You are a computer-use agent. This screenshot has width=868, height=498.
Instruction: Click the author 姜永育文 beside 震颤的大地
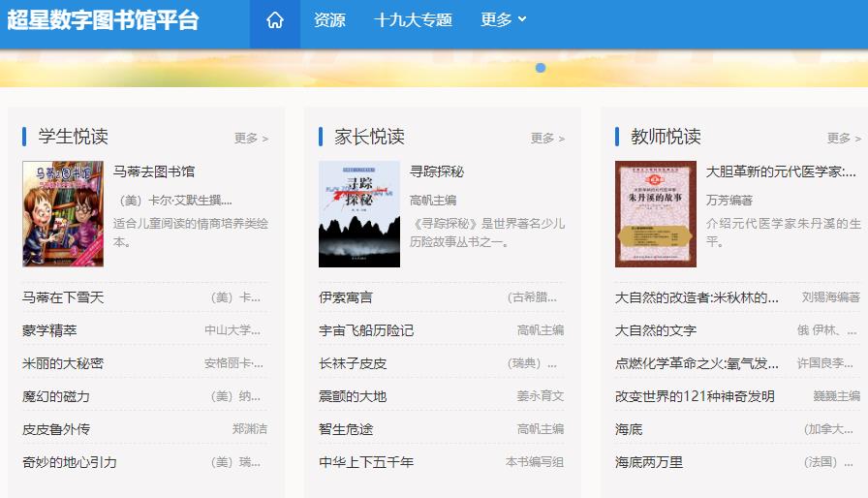[x=541, y=396]
